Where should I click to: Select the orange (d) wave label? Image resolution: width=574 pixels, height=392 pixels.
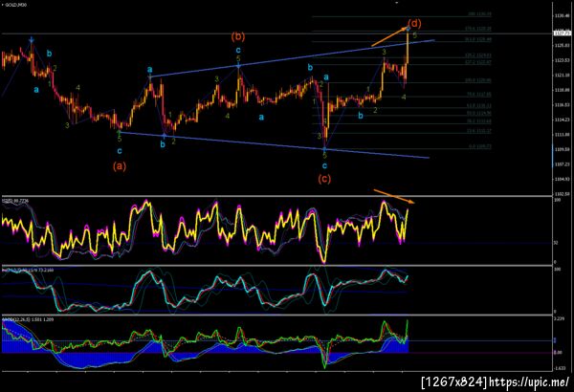[414, 24]
